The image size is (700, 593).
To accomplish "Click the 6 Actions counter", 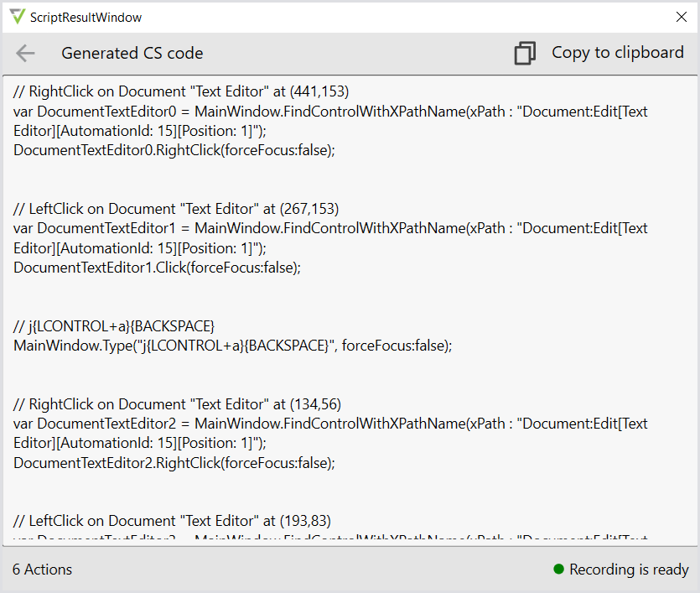I will click(43, 570).
